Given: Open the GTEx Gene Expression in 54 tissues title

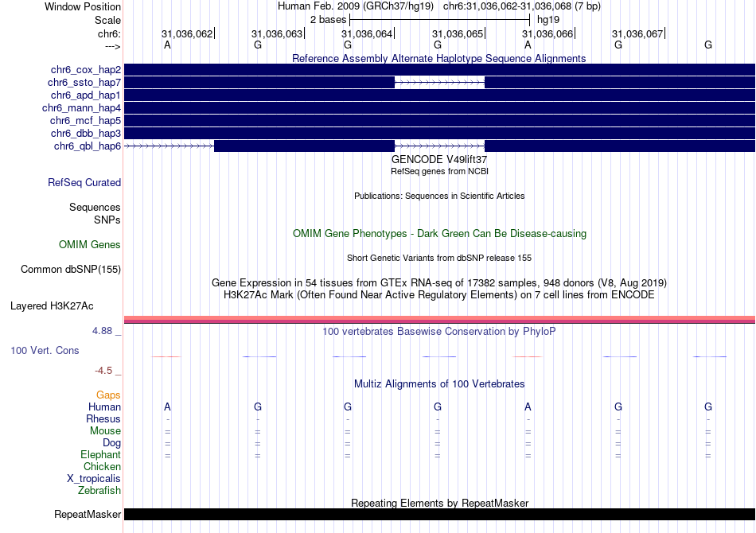Looking at the screenshot, I should tap(439, 283).
